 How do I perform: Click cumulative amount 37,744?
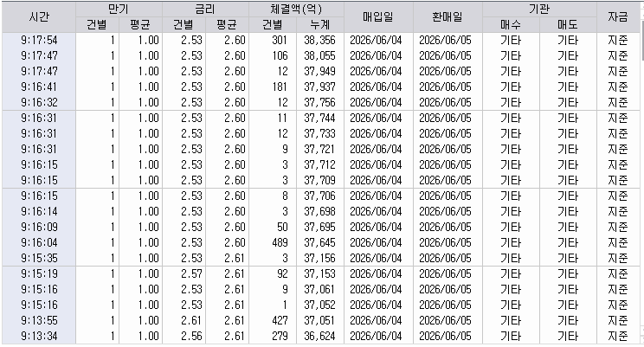[320, 119]
